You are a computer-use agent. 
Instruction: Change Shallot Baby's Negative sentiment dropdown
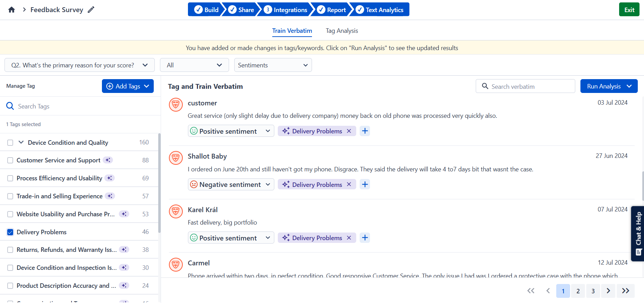231,184
